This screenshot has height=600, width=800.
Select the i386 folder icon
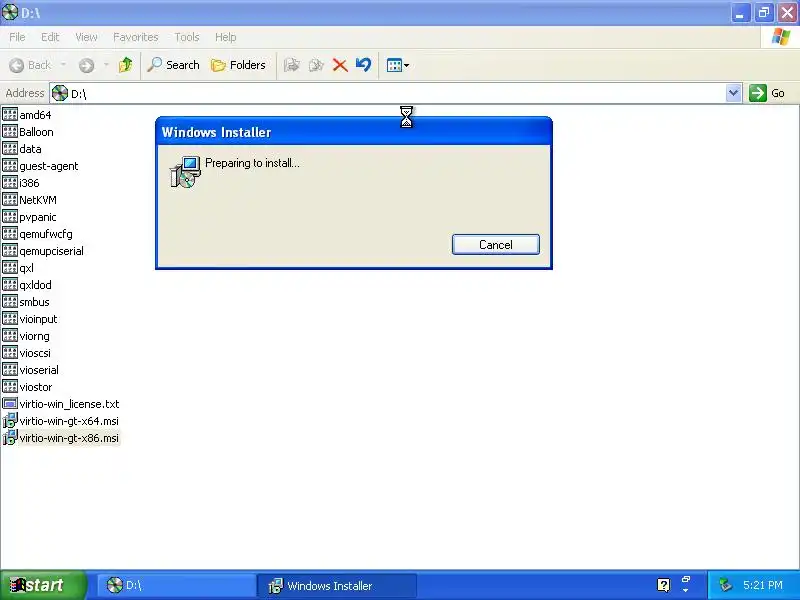tap(10, 182)
